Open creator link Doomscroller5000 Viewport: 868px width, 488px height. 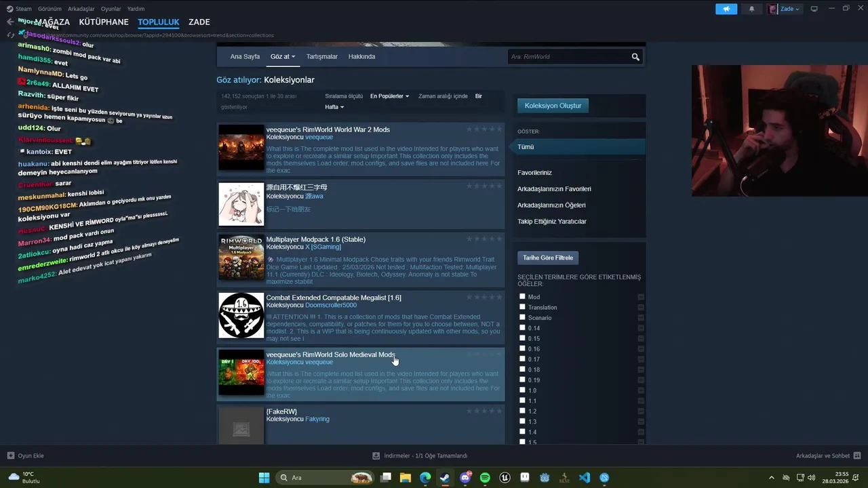click(330, 305)
